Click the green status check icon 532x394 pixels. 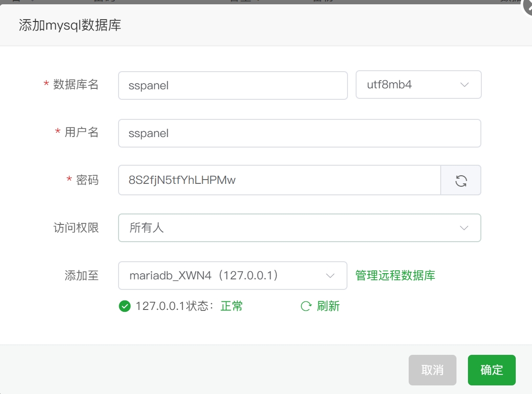click(125, 306)
